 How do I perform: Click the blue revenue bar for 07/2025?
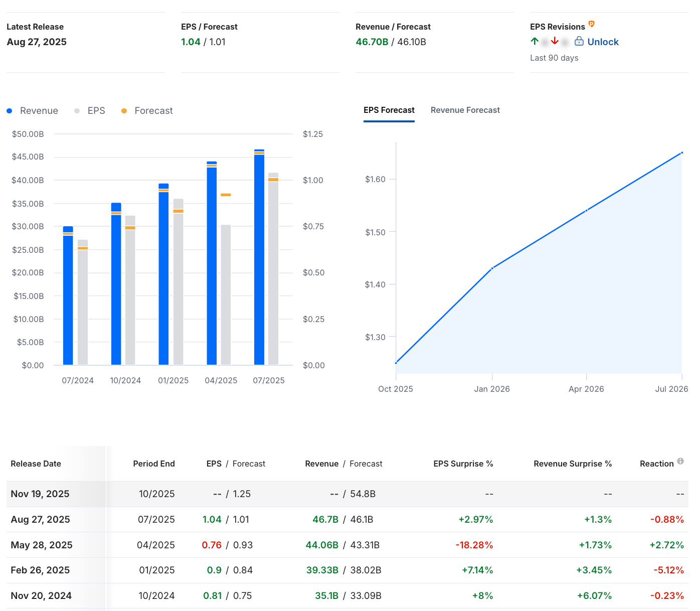click(x=259, y=257)
